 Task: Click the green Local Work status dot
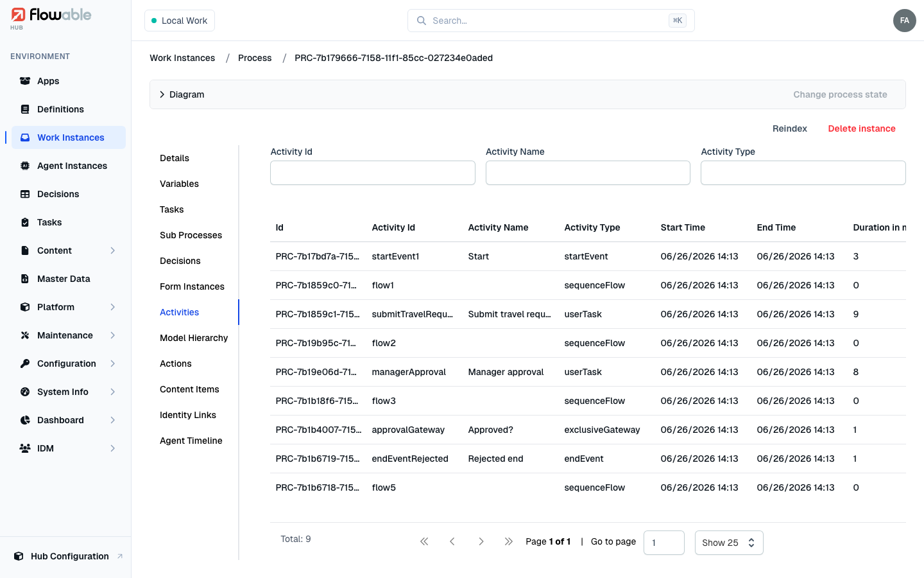[x=154, y=21]
